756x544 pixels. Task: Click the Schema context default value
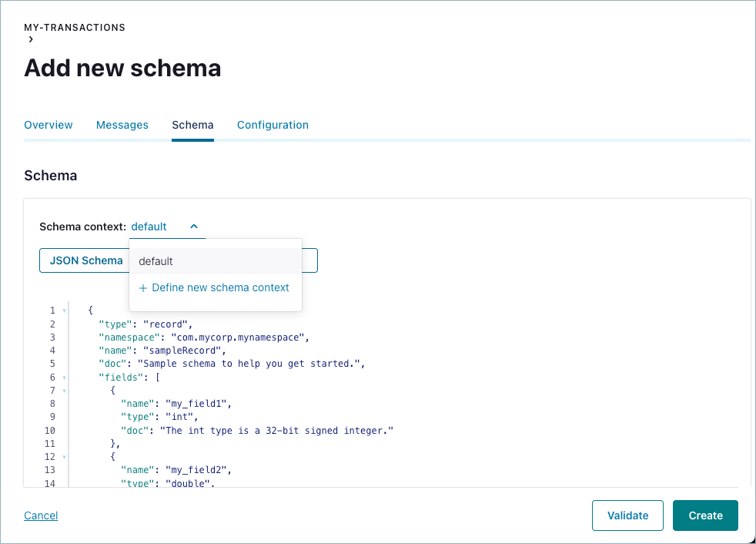pos(149,227)
